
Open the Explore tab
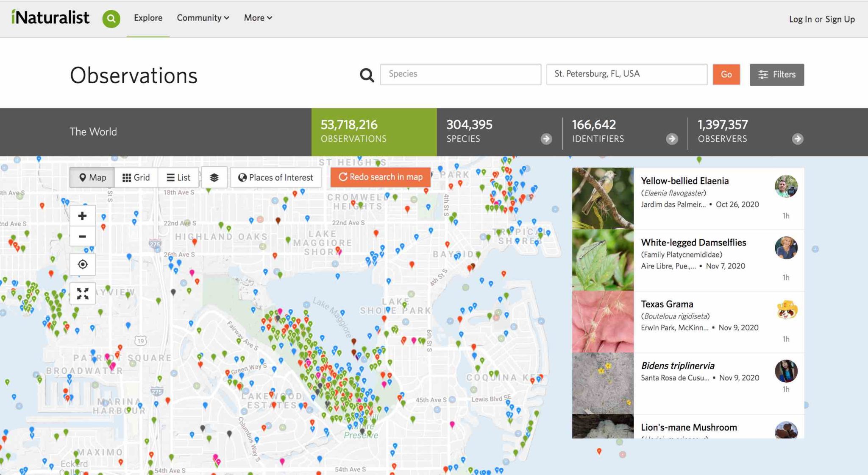(x=148, y=18)
